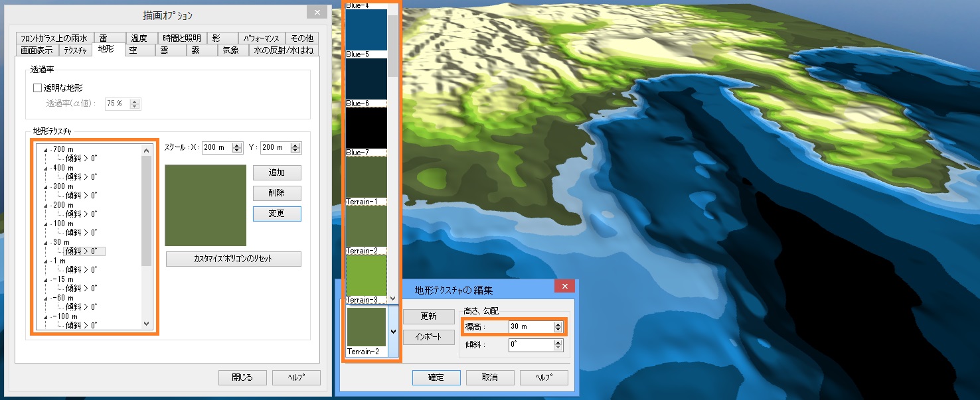The height and width of the screenshot is (400, 980).
Task: Open the 雲 tab
Action: pyautogui.click(x=171, y=50)
